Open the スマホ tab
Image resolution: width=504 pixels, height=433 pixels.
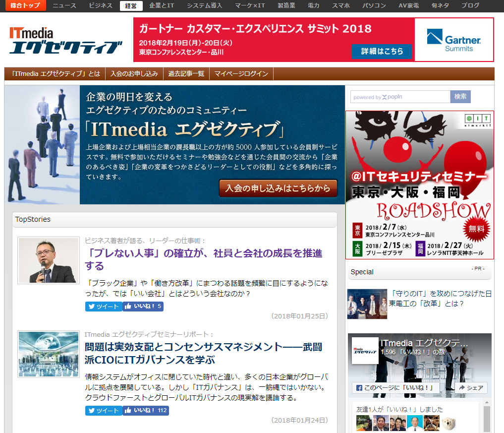click(341, 5)
